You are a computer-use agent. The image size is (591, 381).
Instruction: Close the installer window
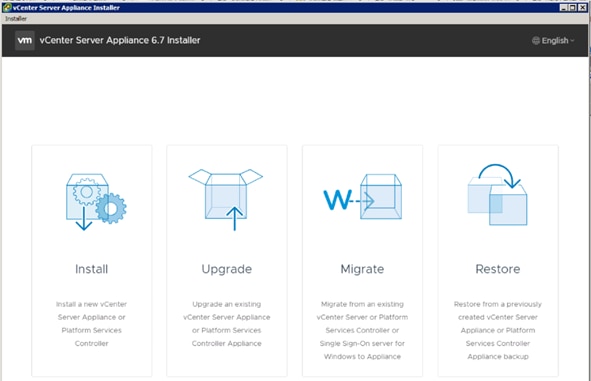(582, 8)
